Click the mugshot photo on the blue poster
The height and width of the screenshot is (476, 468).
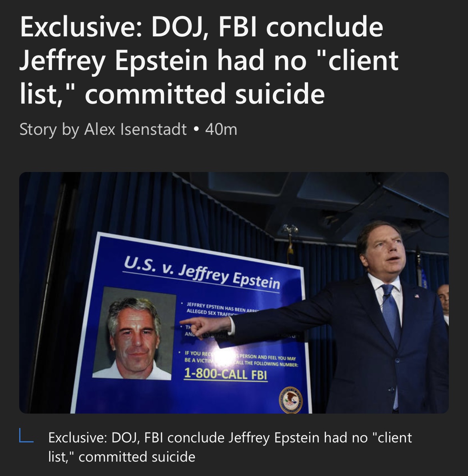(134, 333)
